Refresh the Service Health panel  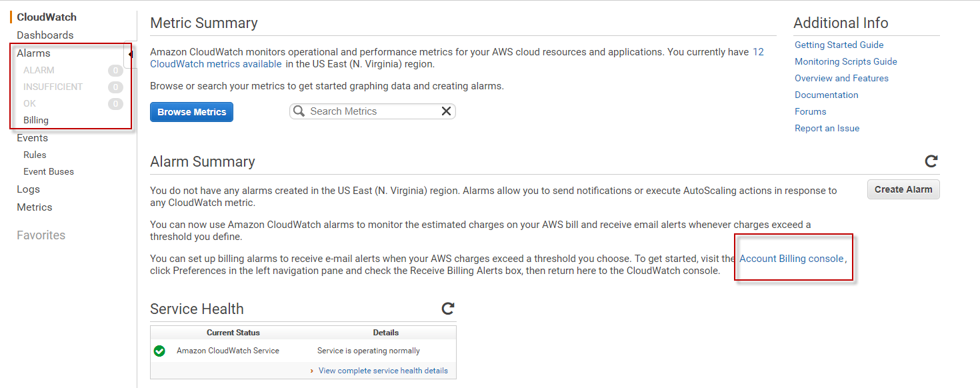(x=448, y=308)
